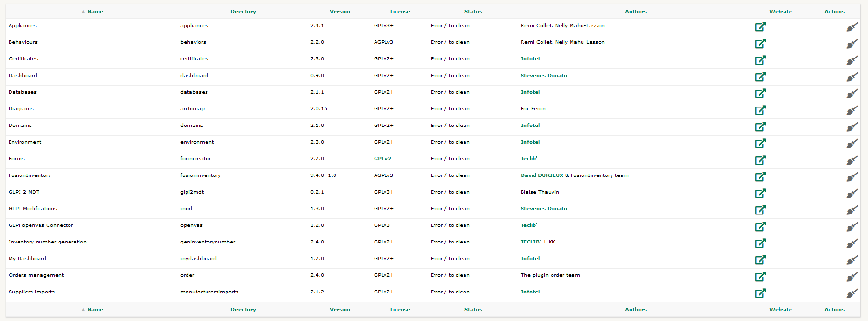Image resolution: width=868 pixels, height=321 pixels.
Task: Click clean action icon for Certificates
Action: click(852, 60)
